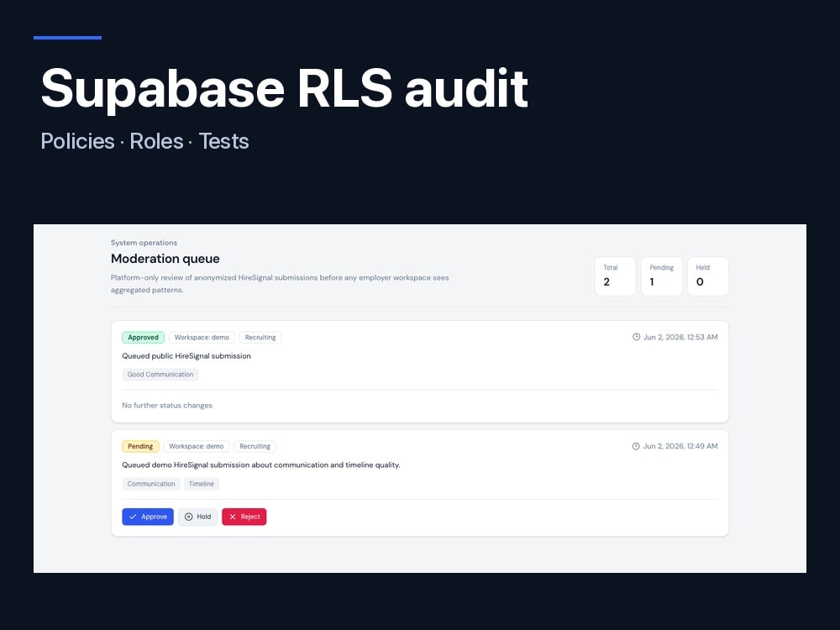
Task: Reject the pending communication and timeline submission
Action: (x=244, y=517)
